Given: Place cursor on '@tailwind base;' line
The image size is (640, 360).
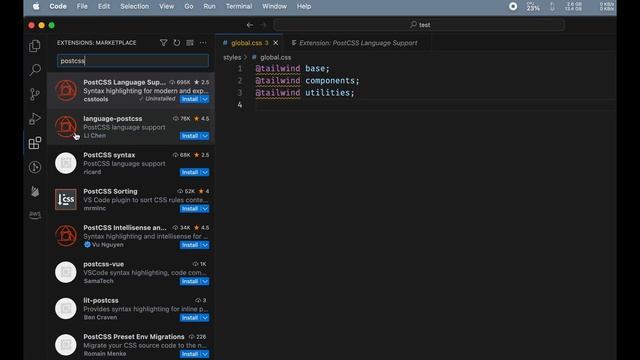Looking at the screenshot, I should (292, 69).
